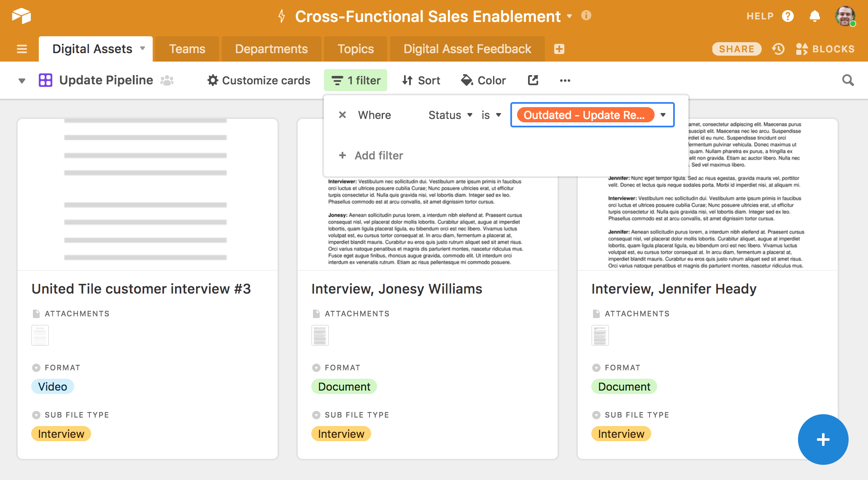The width and height of the screenshot is (868, 480).
Task: Expand the views sidebar caret
Action: (22, 81)
